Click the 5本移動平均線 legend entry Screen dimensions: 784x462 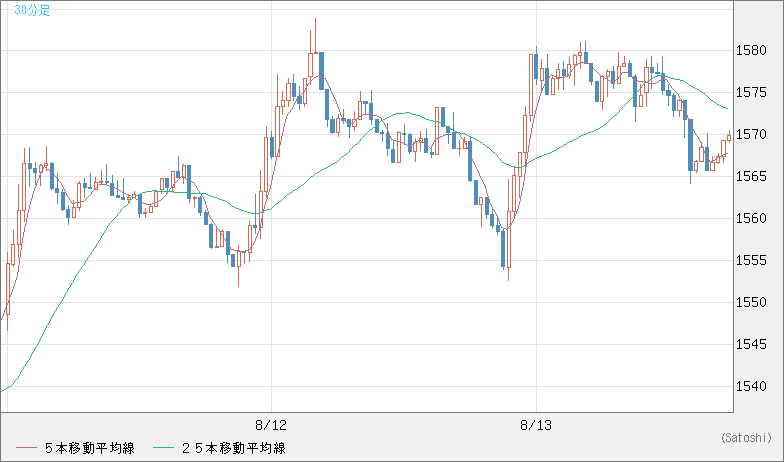coord(90,448)
